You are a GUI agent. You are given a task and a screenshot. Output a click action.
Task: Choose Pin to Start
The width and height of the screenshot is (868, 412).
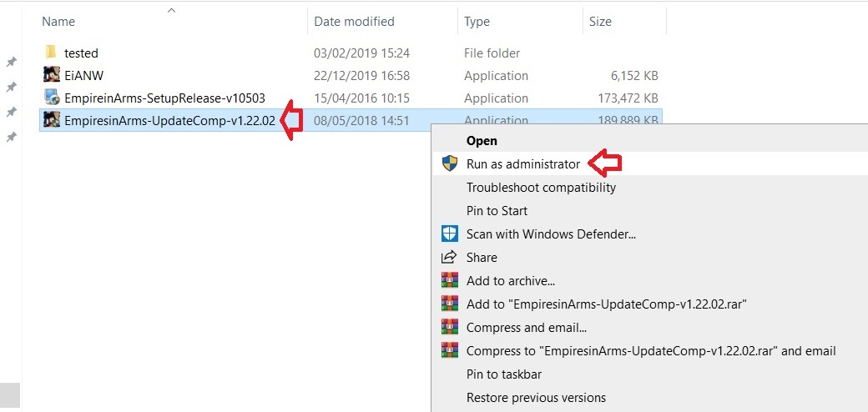[x=497, y=211]
